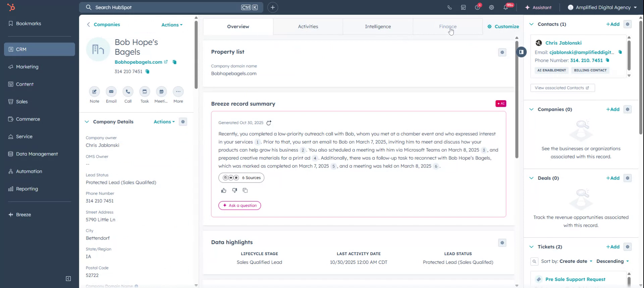The height and width of the screenshot is (288, 644).
Task: Open Company Details section settings gear
Action: click(x=183, y=122)
